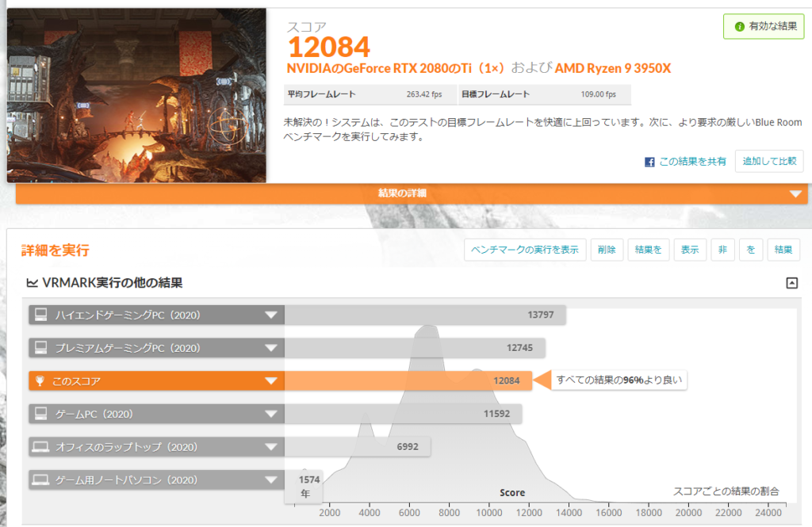The image size is (812, 527).
Task: Click the 263.42 fps average frame rate value
Action: pyautogui.click(x=424, y=94)
